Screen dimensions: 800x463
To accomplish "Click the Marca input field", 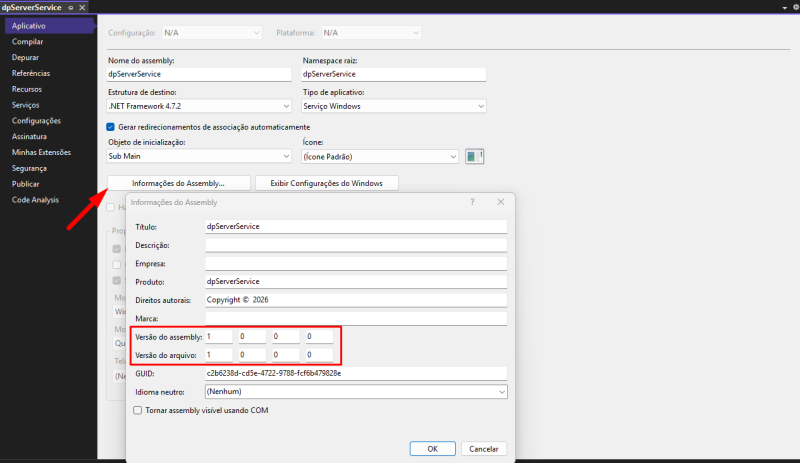I will tap(356, 319).
